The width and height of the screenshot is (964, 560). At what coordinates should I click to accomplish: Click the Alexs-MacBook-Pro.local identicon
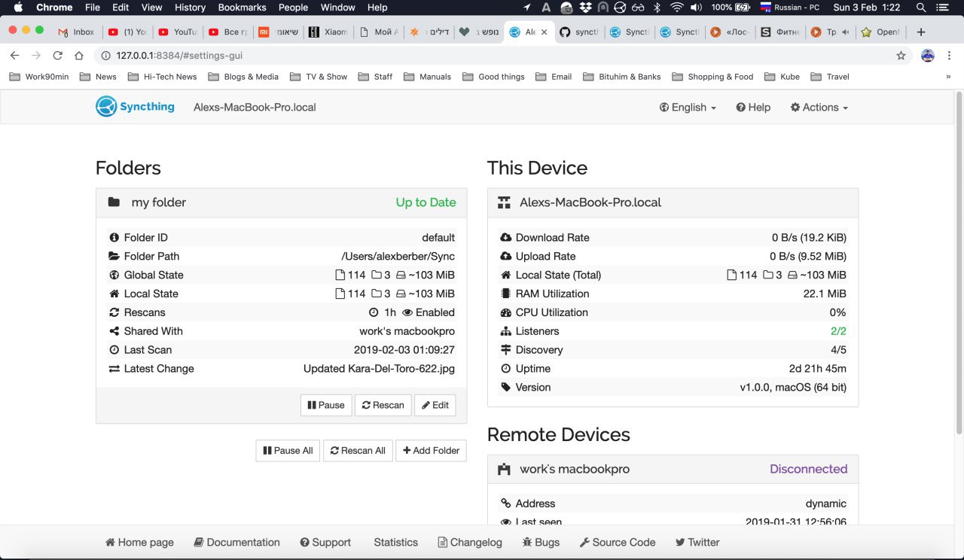505,203
